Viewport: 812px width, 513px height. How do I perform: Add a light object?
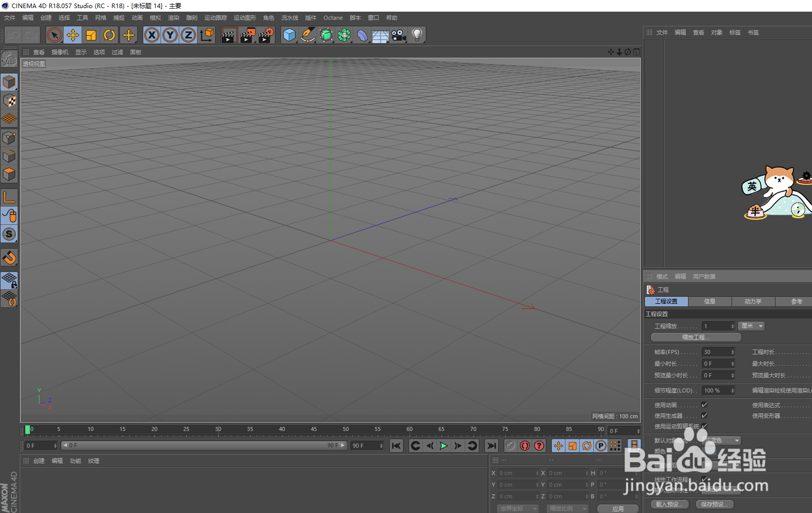pos(417,35)
